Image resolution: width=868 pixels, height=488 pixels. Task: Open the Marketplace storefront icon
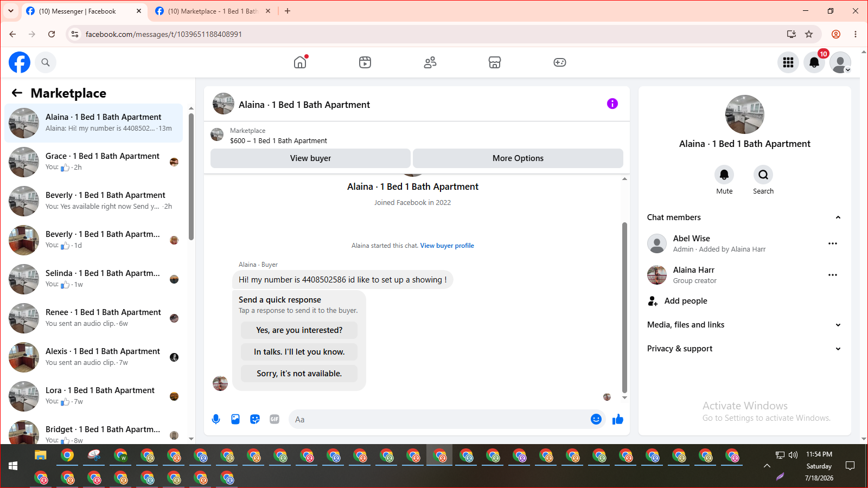coord(495,62)
